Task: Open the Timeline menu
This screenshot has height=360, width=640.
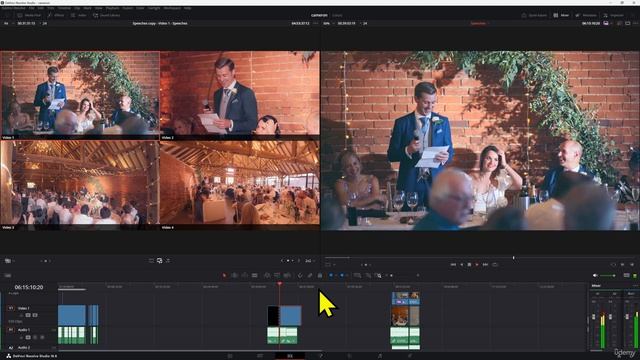Action: tap(64, 8)
